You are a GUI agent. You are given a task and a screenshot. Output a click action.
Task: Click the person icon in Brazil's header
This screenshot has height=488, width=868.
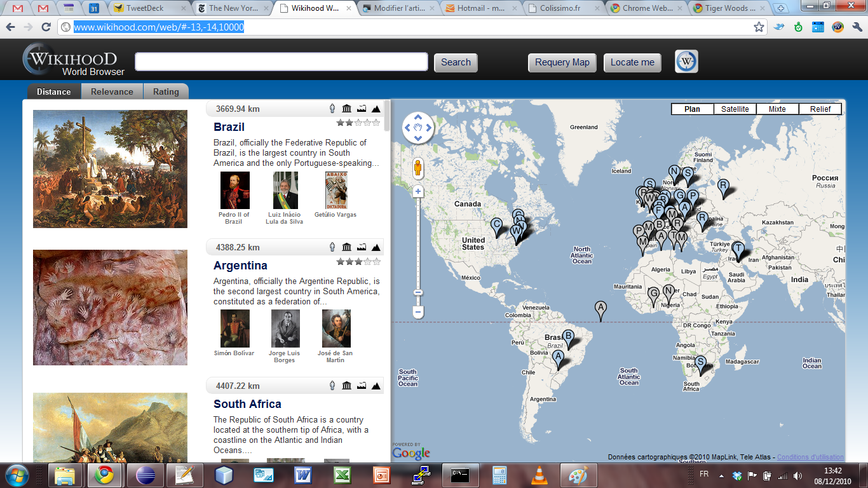pos(332,109)
